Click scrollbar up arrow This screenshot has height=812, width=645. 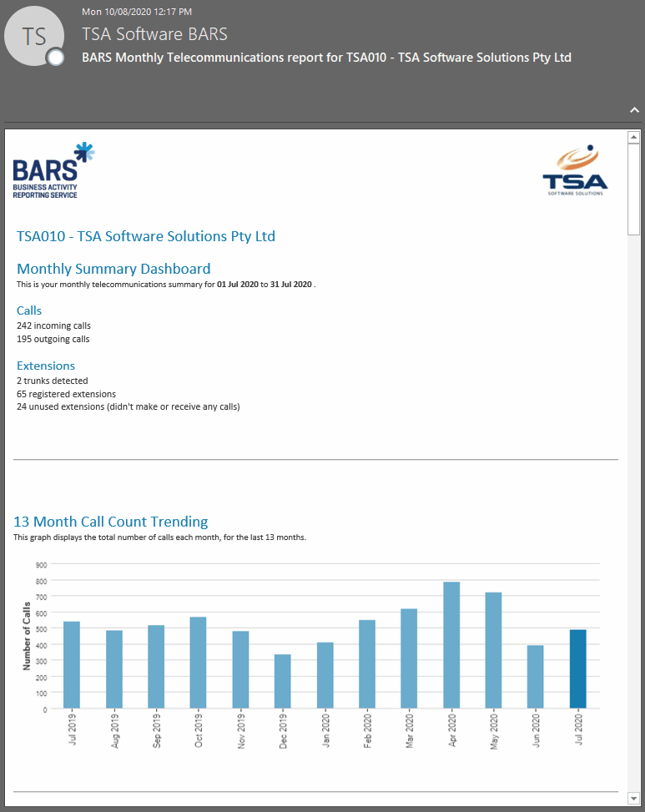click(x=633, y=137)
